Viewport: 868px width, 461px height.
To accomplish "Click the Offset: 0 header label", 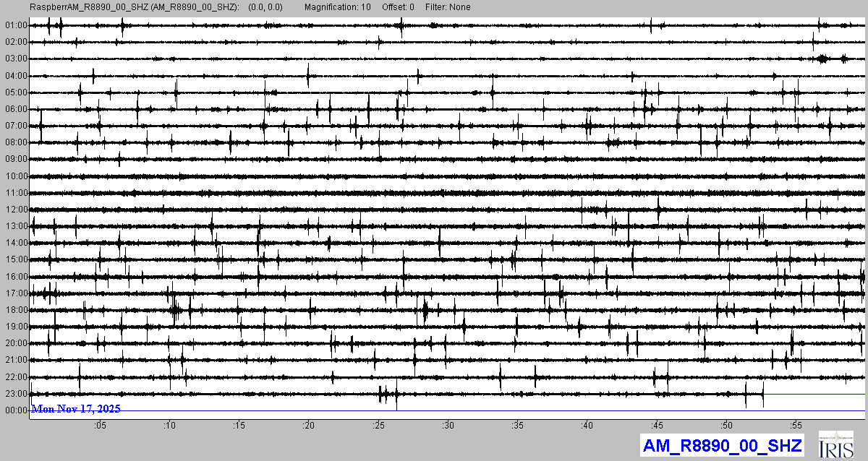I will [398, 7].
